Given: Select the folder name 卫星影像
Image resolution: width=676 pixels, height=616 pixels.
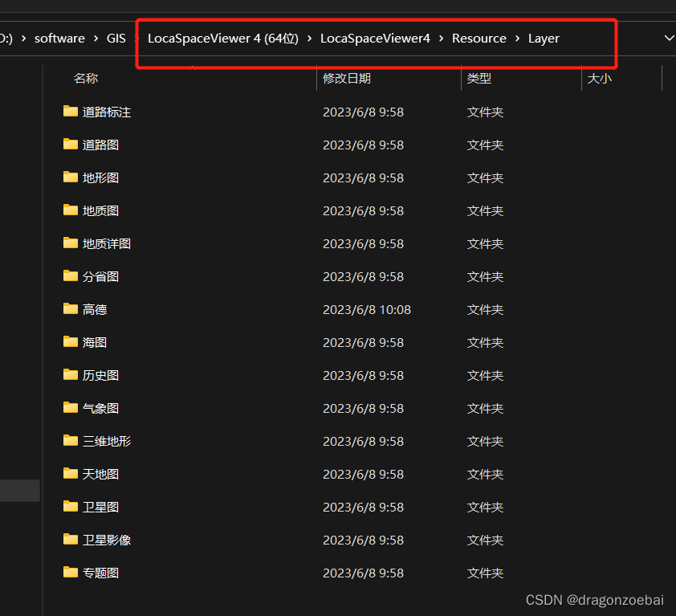Looking at the screenshot, I should [107, 540].
